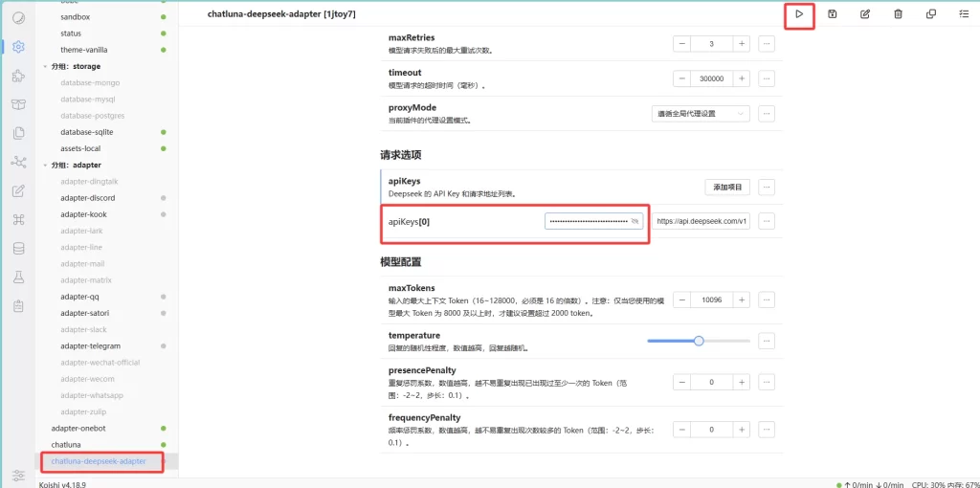The height and width of the screenshot is (488, 980).
Task: Open the flask sandbox icon in sidebar
Action: (x=18, y=277)
